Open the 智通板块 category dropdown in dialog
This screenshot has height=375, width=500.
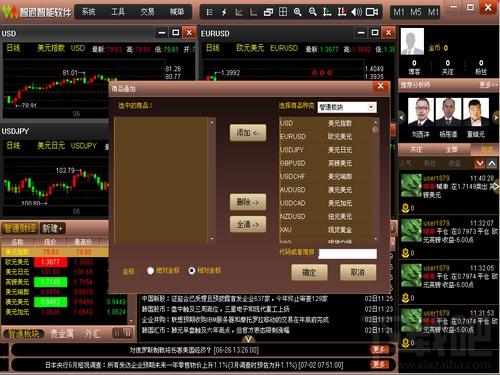tap(347, 107)
